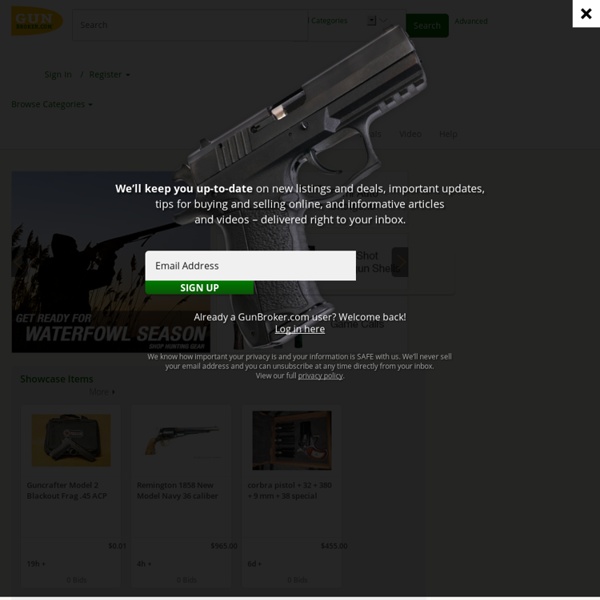Screen dimensions: 600x600
Task: Open Guncrafter Model 2 item thumbnail
Action: coord(71,440)
